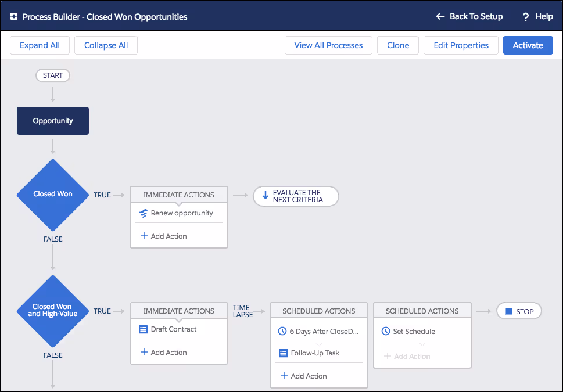Screen dimensions: 563x392
Task: Click the Immediate Actions header above Draft Contract
Action: tap(179, 311)
